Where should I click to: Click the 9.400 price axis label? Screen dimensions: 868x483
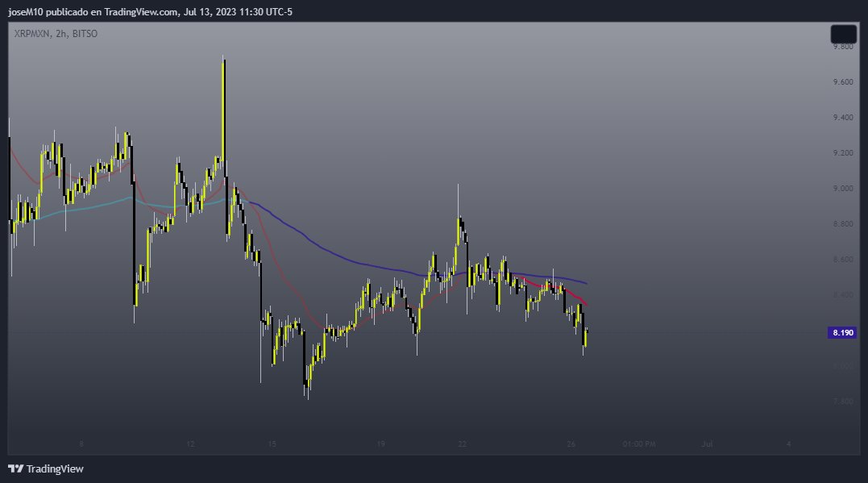tap(842, 118)
